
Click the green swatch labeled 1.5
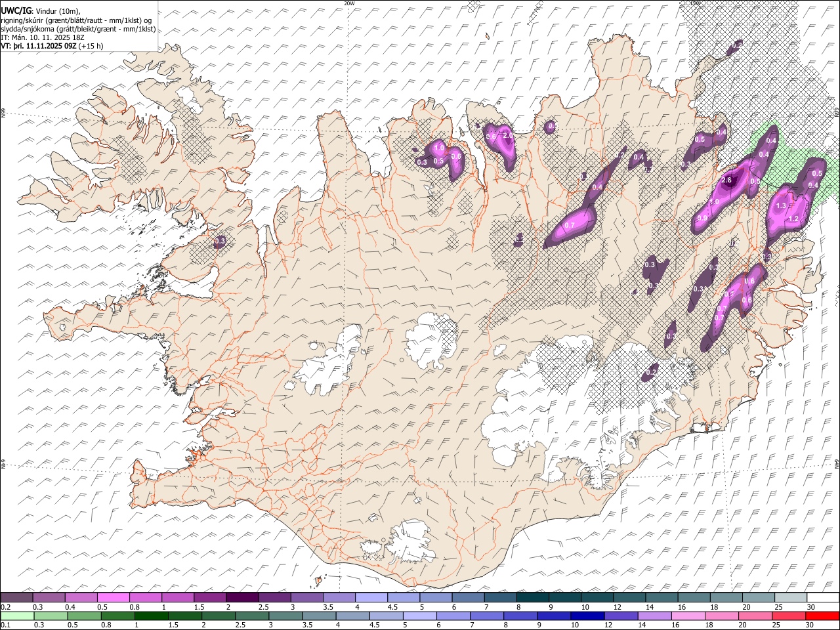[184, 616]
